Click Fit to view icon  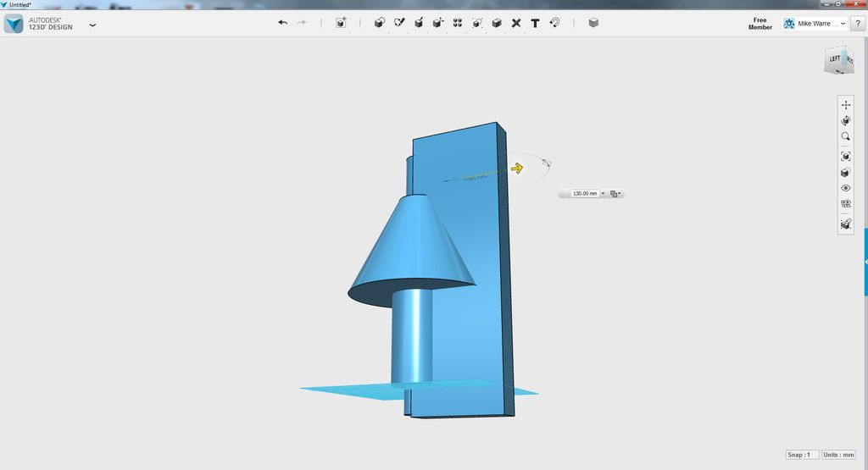tap(845, 157)
